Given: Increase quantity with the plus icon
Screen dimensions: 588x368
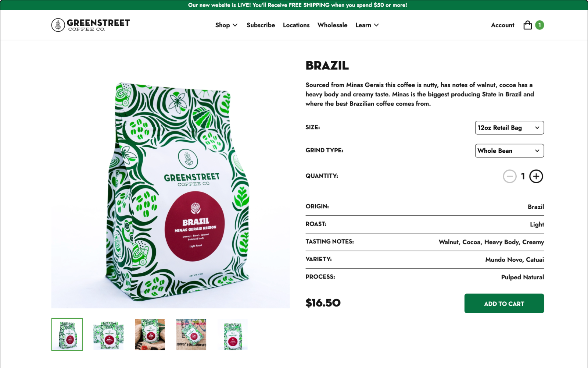Looking at the screenshot, I should [536, 176].
